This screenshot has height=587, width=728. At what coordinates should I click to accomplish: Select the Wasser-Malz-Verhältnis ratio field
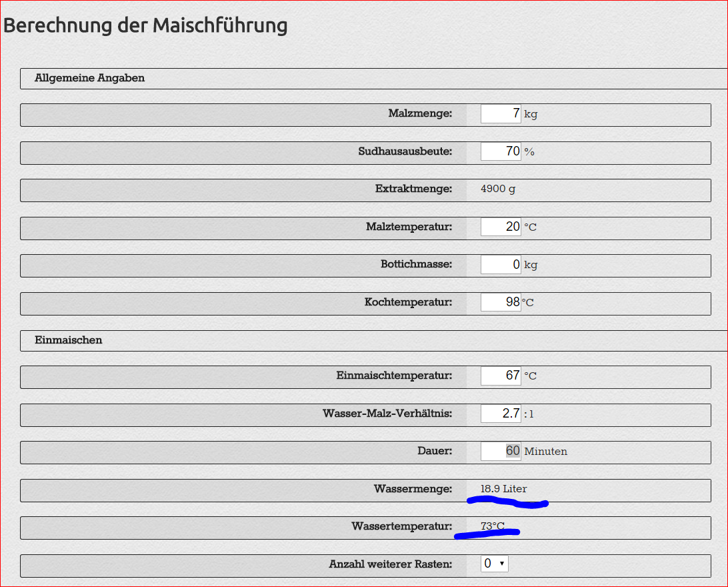[x=501, y=414]
